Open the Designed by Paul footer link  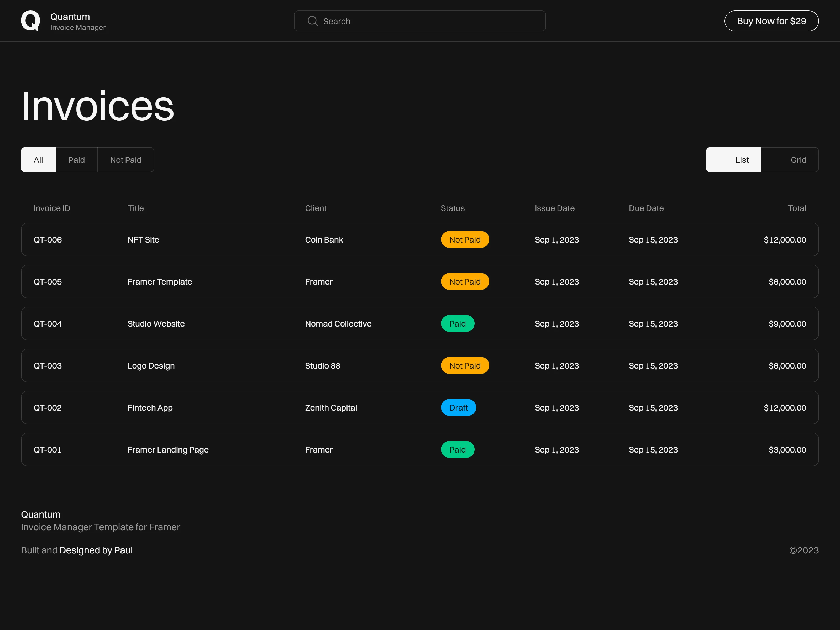coord(96,550)
